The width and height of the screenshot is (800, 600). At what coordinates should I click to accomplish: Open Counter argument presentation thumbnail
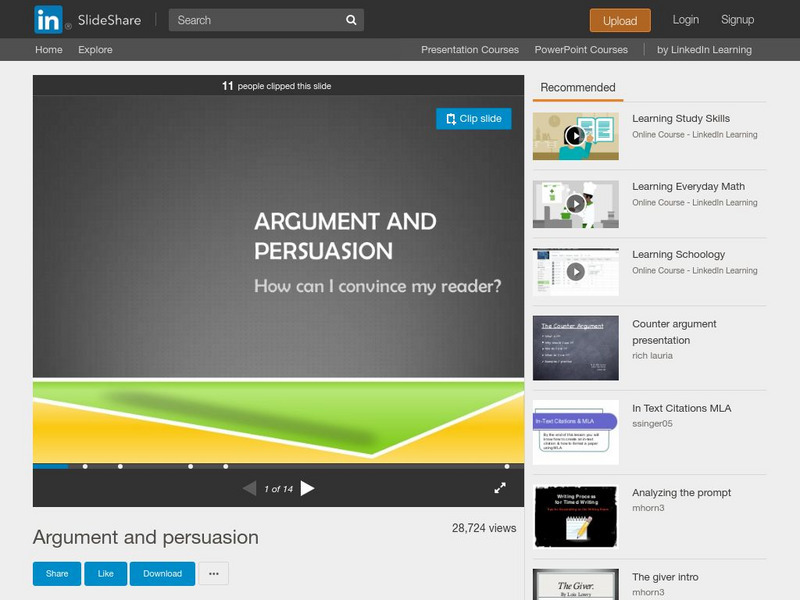pyautogui.click(x=576, y=347)
